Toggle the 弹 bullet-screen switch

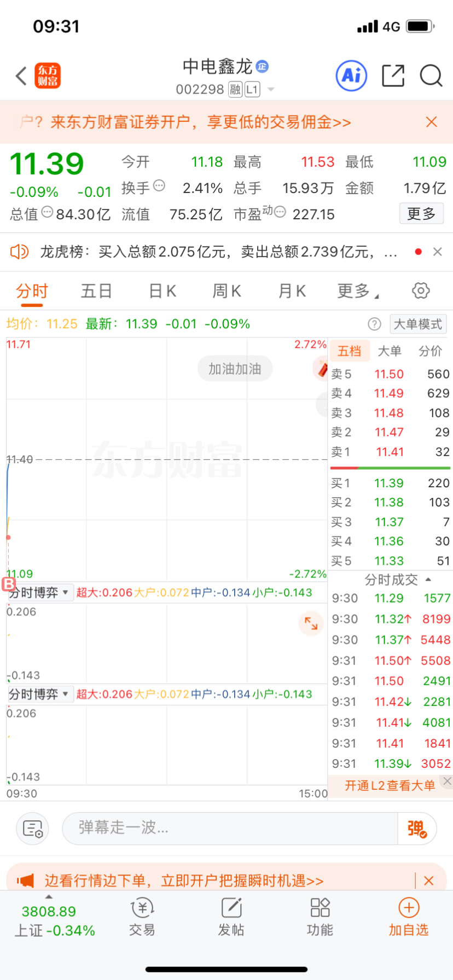(x=417, y=829)
